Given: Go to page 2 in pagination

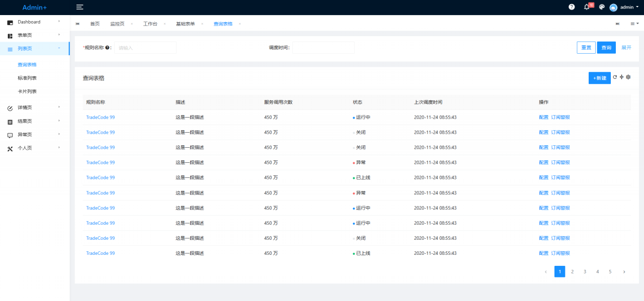Looking at the screenshot, I should (572, 272).
